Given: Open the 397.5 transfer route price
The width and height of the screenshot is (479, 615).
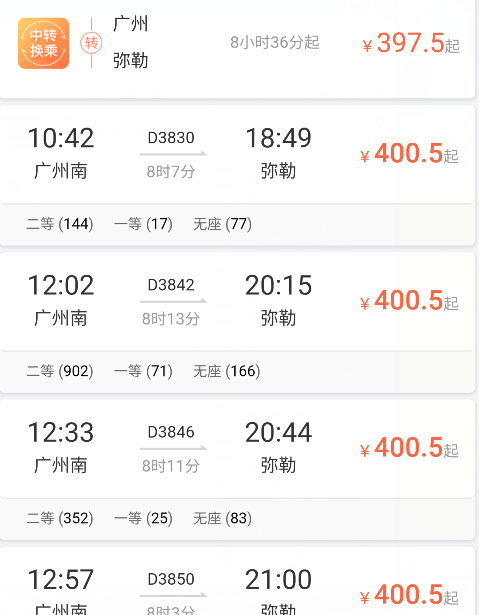Looking at the screenshot, I should tap(411, 43).
